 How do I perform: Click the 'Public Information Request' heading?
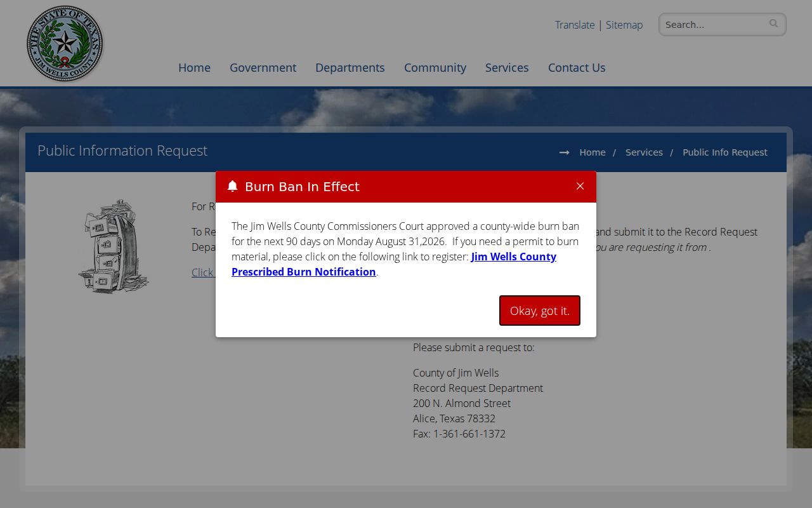pos(122,150)
